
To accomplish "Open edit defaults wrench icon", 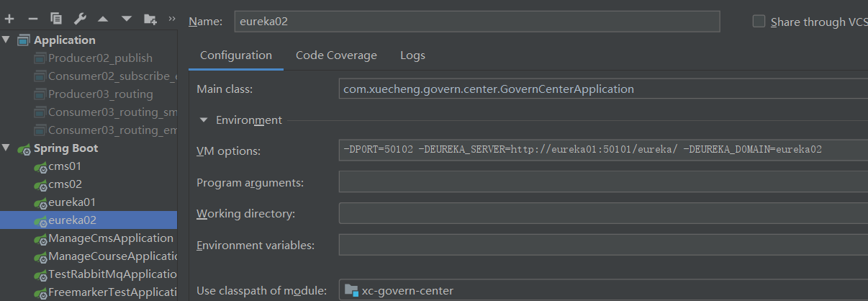I will click(80, 19).
